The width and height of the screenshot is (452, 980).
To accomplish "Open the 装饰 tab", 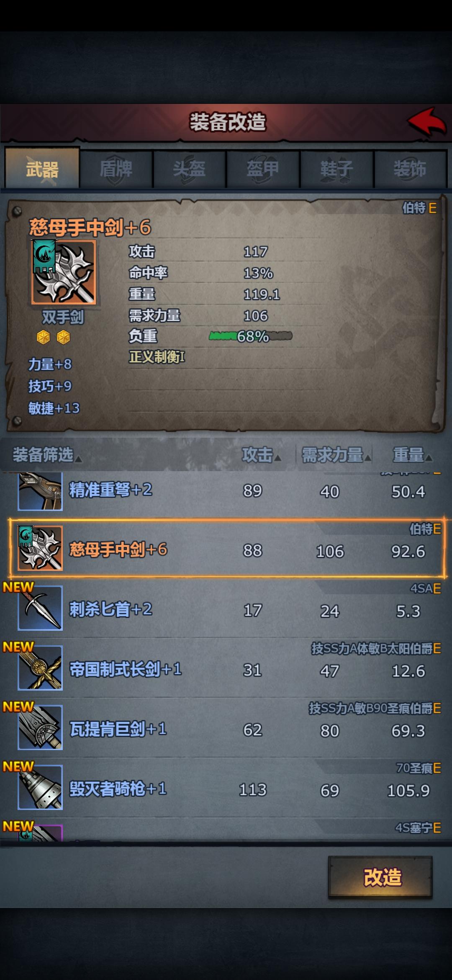I will tap(410, 169).
